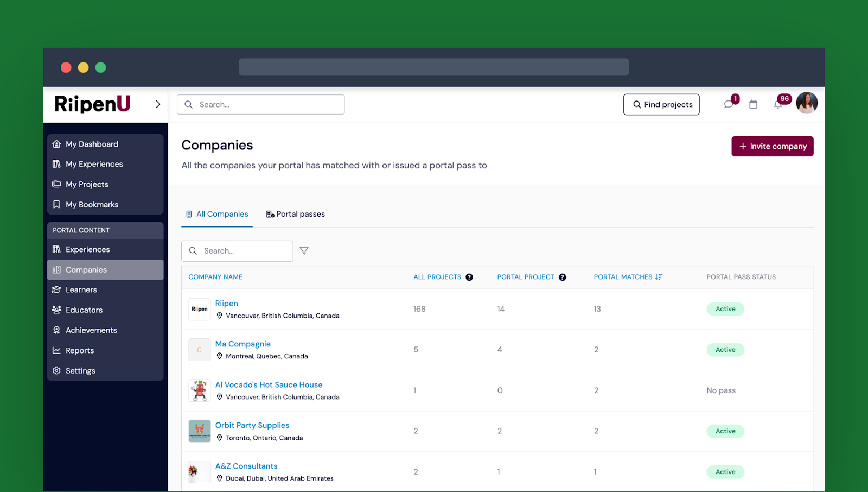868x492 pixels.
Task: Sort by Company Name column header
Action: (215, 277)
